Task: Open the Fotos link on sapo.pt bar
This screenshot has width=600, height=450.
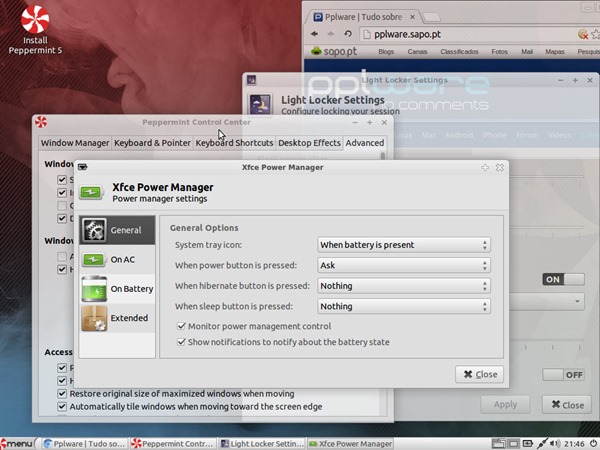Action: coord(499,51)
